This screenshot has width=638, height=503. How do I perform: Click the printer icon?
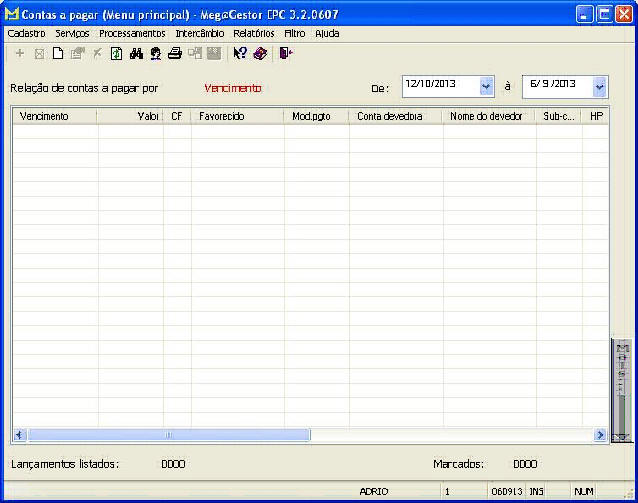(175, 54)
